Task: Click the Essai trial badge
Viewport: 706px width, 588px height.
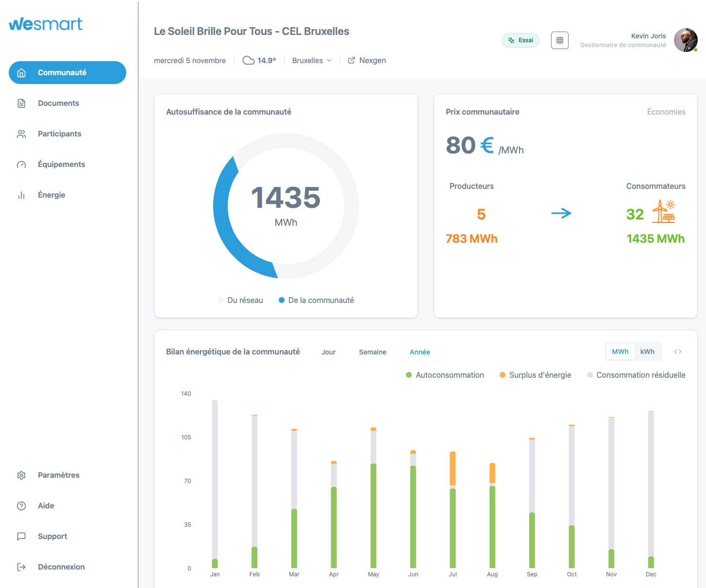Action: click(x=520, y=40)
